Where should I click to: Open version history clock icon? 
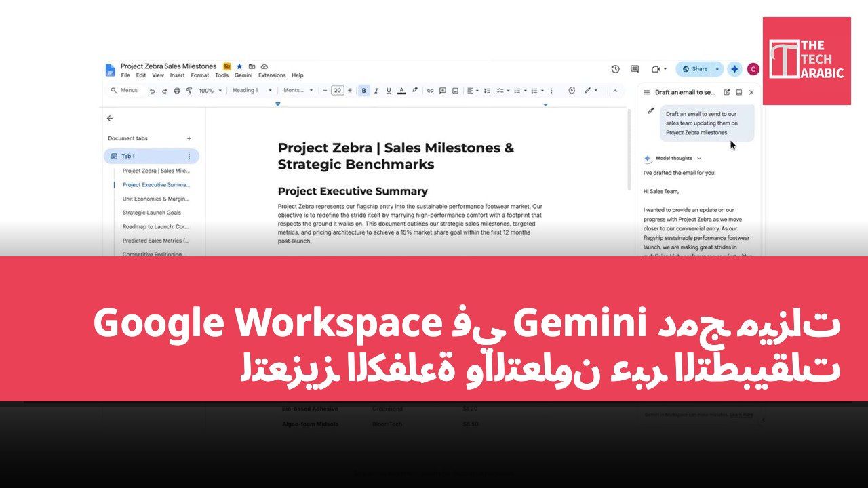point(615,69)
